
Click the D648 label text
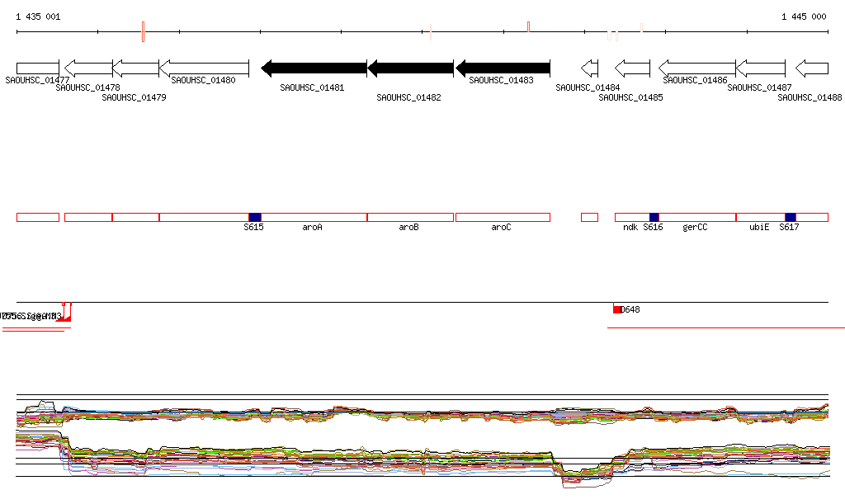click(630, 309)
